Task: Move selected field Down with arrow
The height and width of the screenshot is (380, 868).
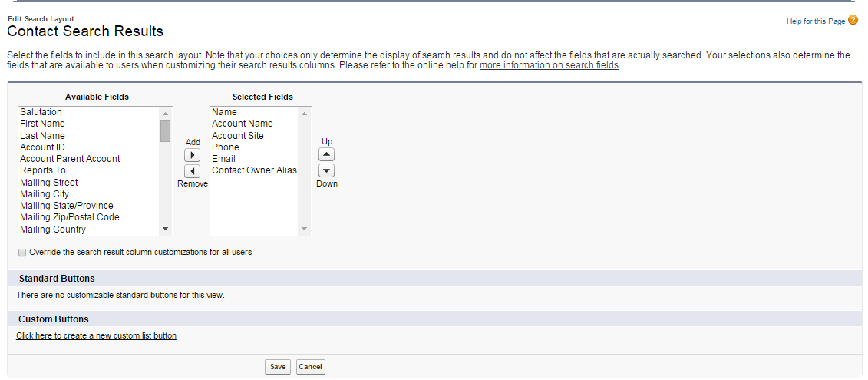Action: [327, 170]
